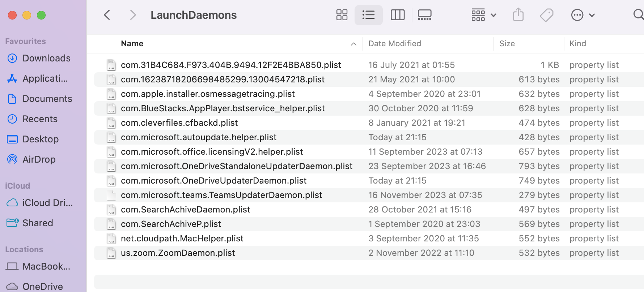Sort by the Size column header
644x292 pixels.
coord(507,44)
